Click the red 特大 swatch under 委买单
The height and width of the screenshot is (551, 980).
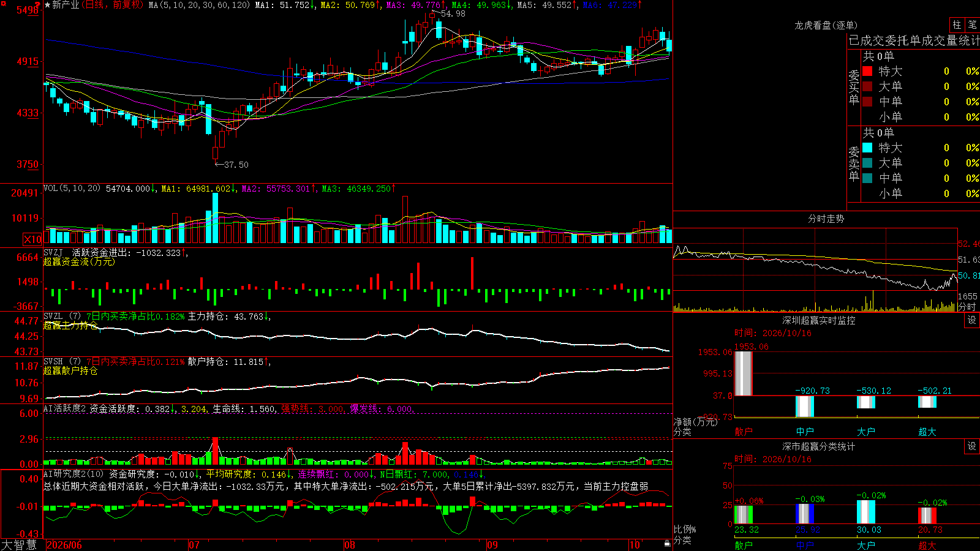pyautogui.click(x=867, y=71)
